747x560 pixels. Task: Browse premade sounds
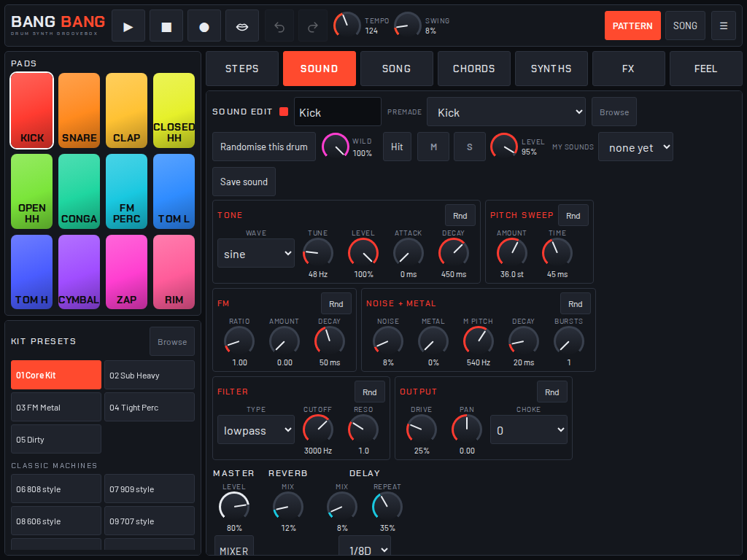(614, 112)
